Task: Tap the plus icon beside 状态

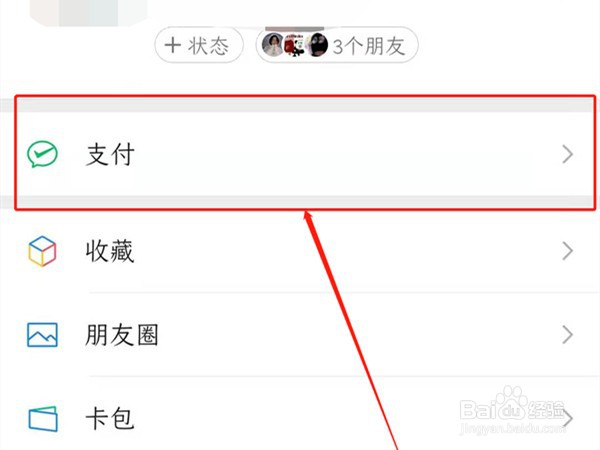Action: point(173,45)
